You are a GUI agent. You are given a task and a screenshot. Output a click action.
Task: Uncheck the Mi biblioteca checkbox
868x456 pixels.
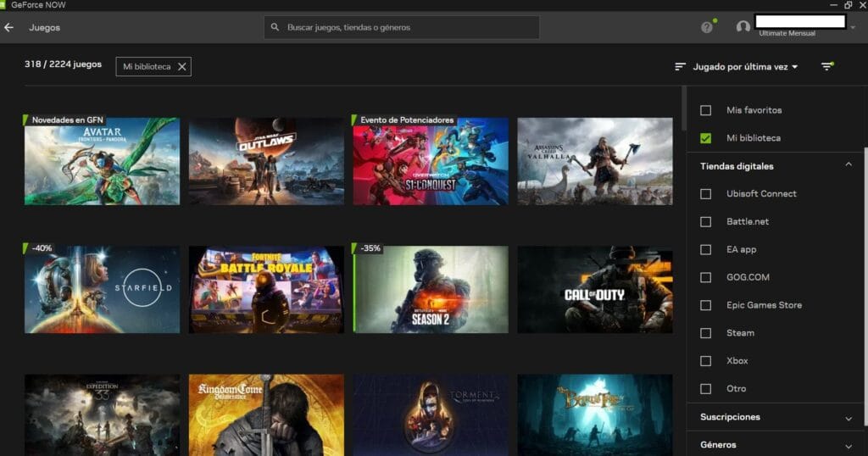coord(705,138)
